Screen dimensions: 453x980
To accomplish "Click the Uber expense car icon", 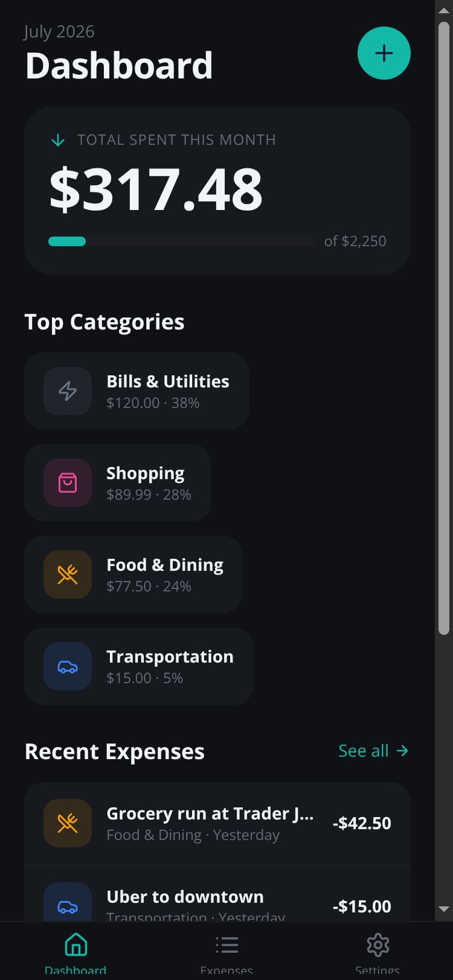I will tap(68, 902).
